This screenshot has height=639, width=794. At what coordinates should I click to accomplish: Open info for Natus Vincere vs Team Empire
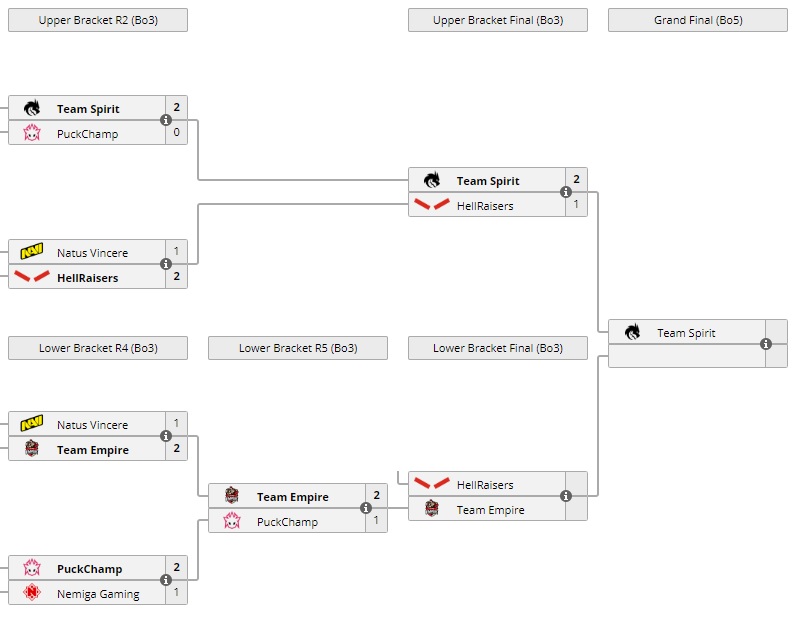coord(166,436)
